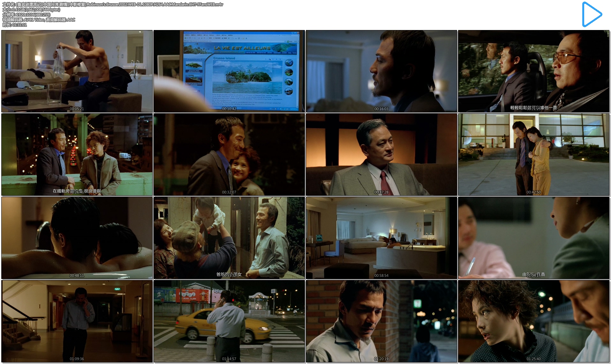The width and height of the screenshot is (611, 364).
Task: Open the gray-suited man thumbnail at 00:37:28
Action: (381, 155)
